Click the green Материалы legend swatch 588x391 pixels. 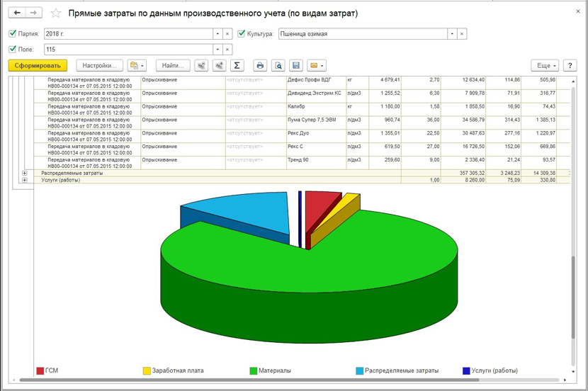(x=253, y=370)
